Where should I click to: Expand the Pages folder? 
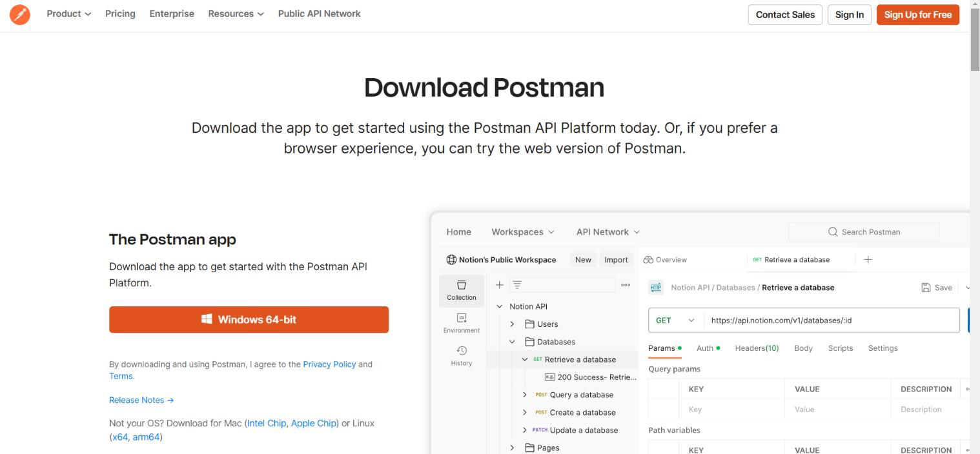[x=512, y=448]
